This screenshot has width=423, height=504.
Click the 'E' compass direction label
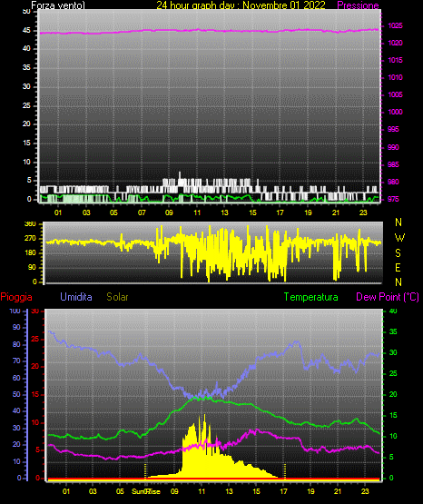[398, 267]
